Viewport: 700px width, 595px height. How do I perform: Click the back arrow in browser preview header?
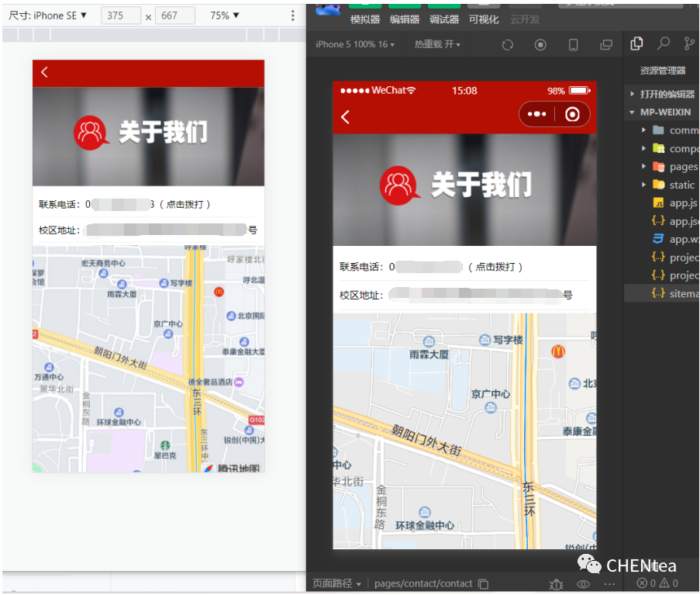click(44, 72)
